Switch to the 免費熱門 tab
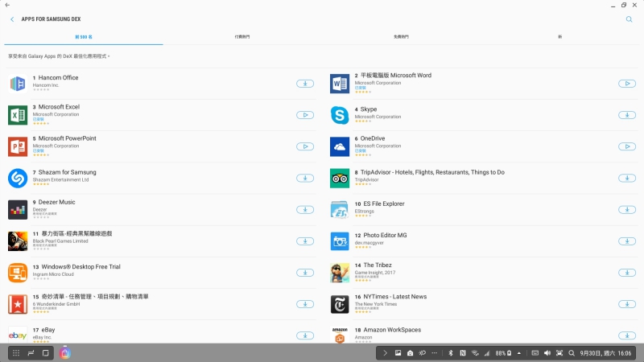This screenshot has height=362, width=644. click(401, 36)
